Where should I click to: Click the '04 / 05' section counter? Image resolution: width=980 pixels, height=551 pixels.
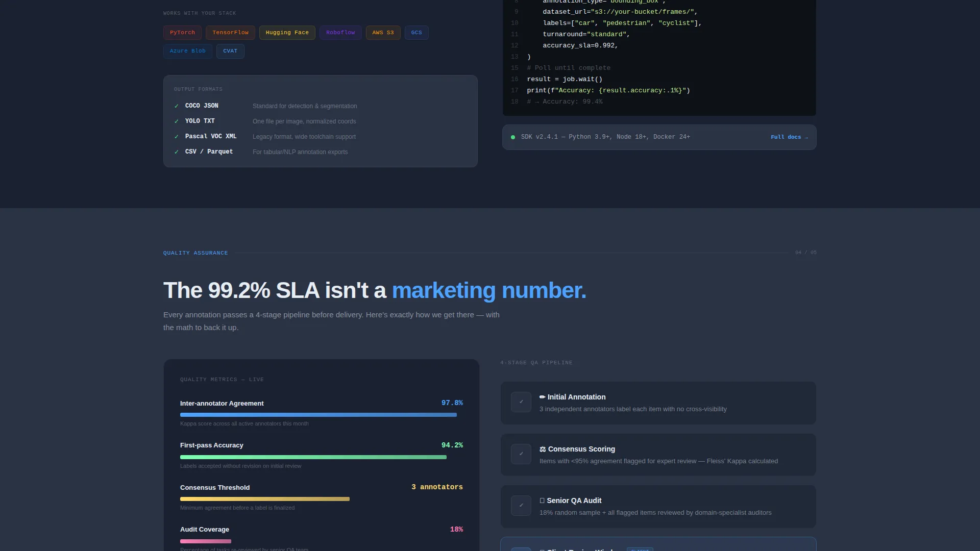806,253
